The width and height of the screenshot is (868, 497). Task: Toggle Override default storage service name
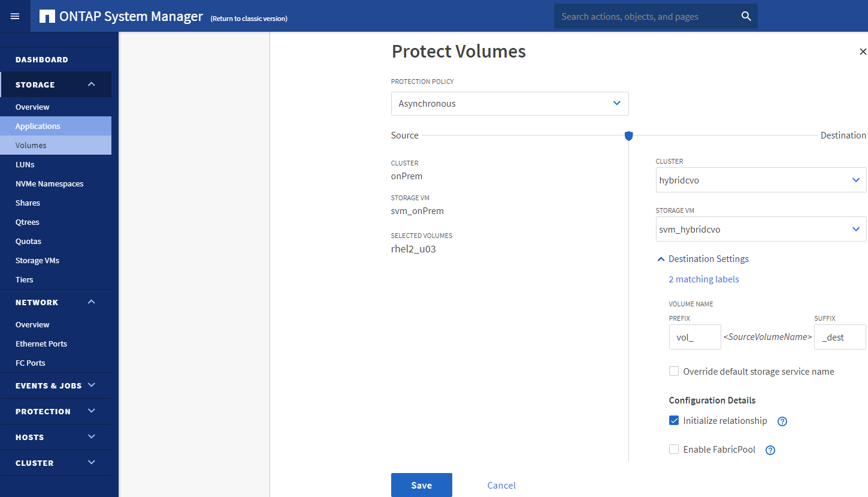click(674, 372)
